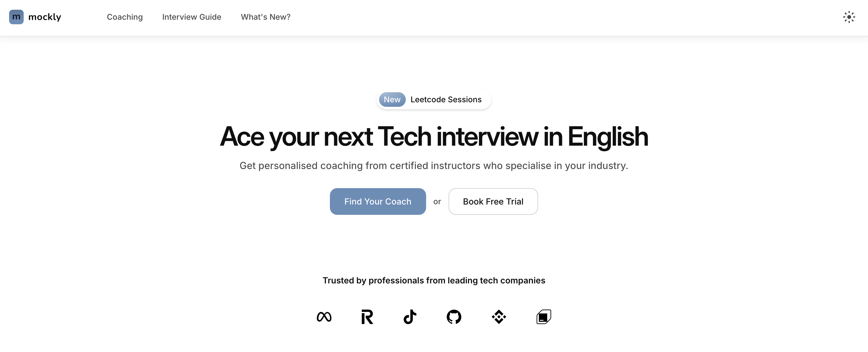Open the Interview Guide page
Screen dimensions: 868x352
[x=192, y=17]
